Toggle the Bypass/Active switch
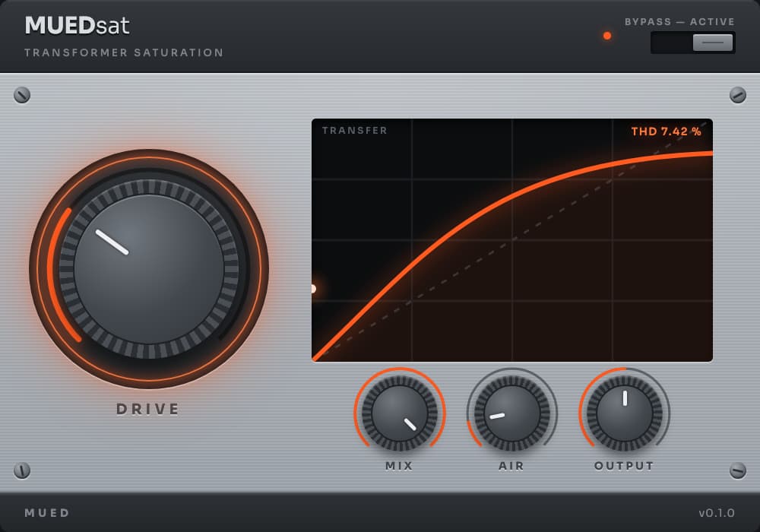 (x=692, y=43)
